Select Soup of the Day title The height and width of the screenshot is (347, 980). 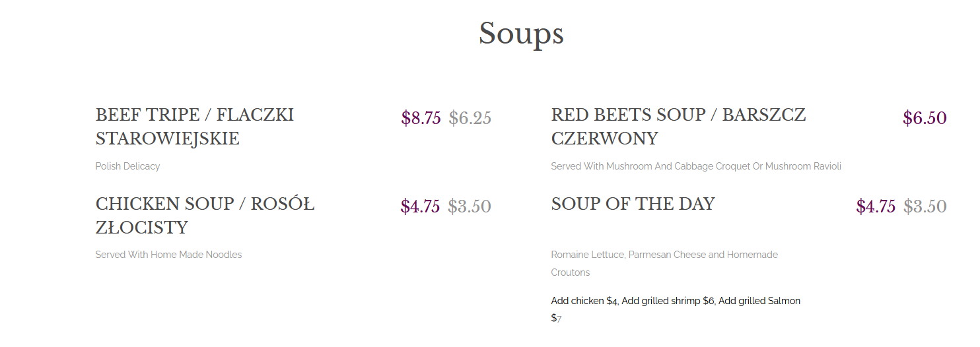click(633, 205)
